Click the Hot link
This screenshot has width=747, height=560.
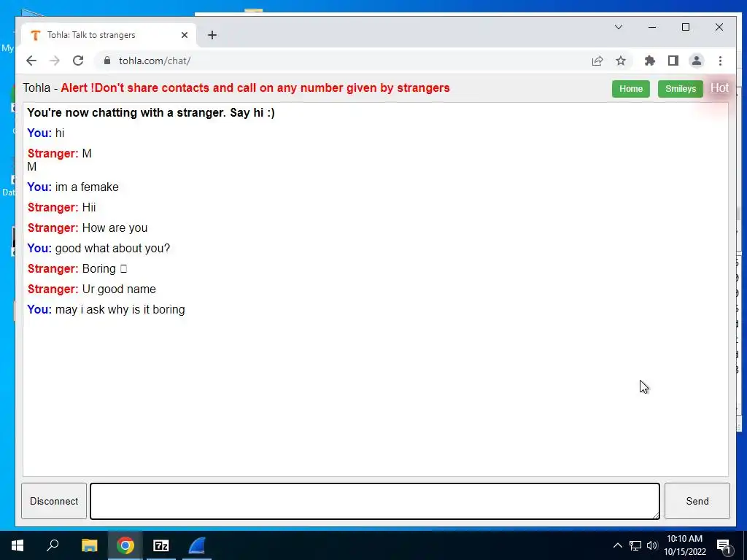coord(719,87)
